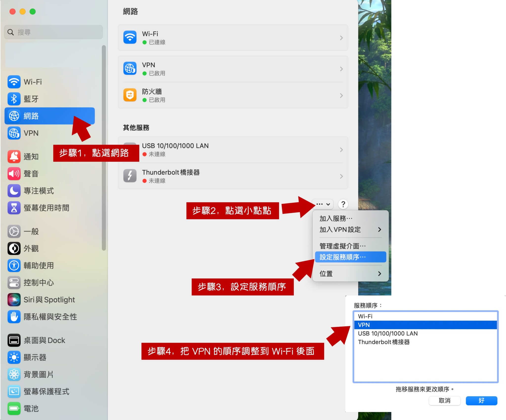Open 輔助使用 accessibility settings

coord(49,266)
